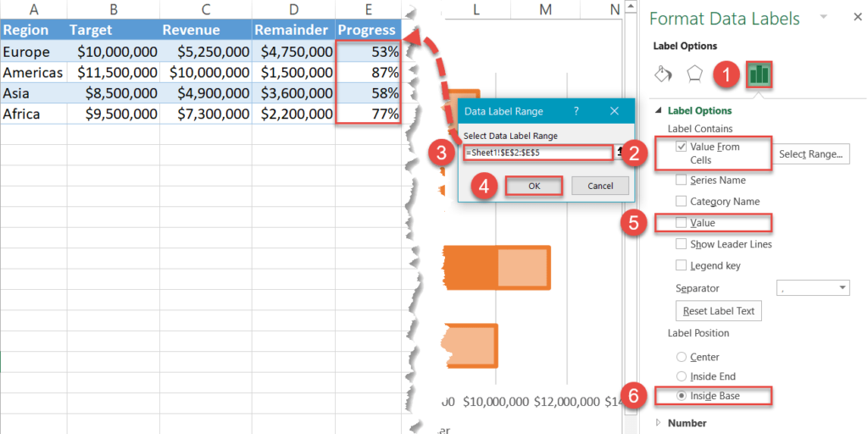Screen dimensions: 868x434
Task: Close the Format Data Labels pane
Action: [858, 19]
